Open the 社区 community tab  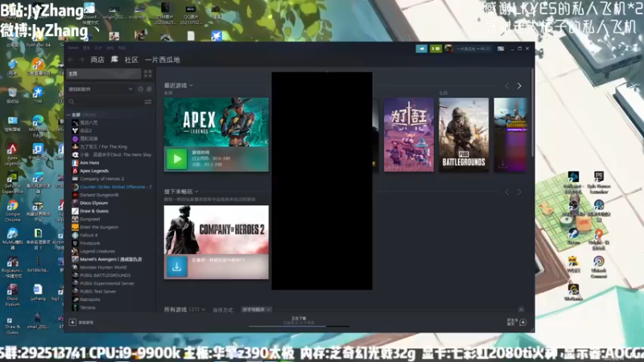(131, 60)
